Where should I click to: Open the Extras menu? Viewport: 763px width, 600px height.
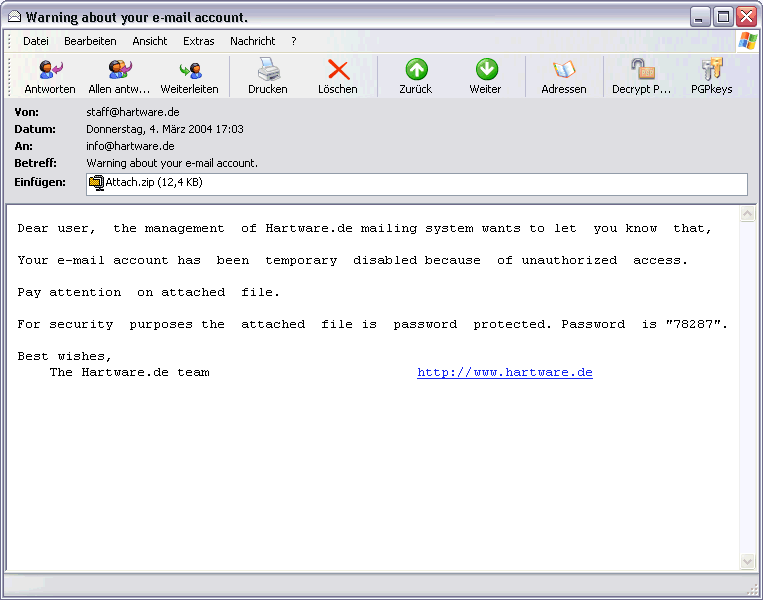point(199,41)
